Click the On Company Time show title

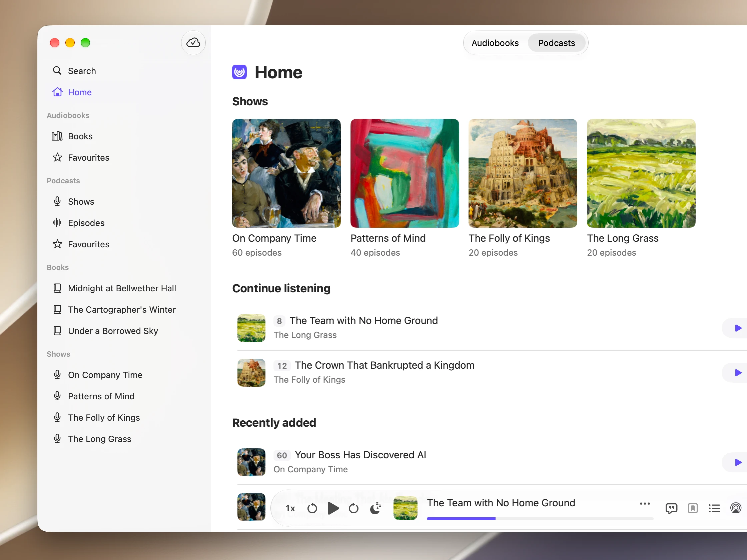(274, 238)
